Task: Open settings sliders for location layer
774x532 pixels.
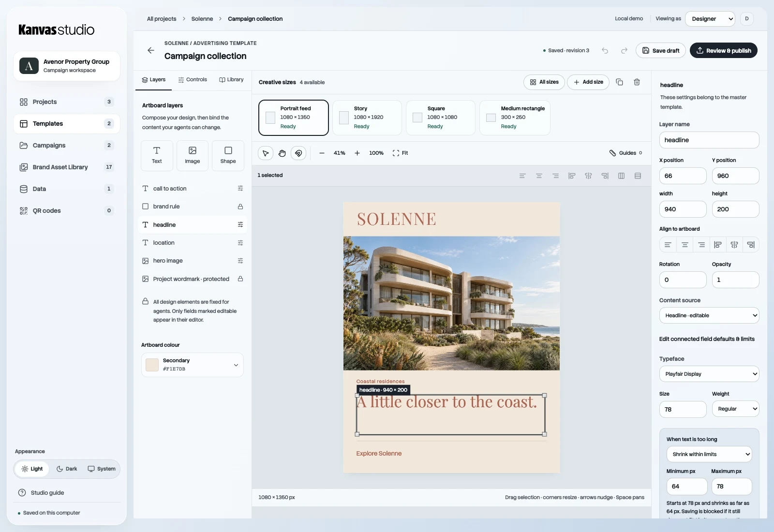Action: click(240, 243)
